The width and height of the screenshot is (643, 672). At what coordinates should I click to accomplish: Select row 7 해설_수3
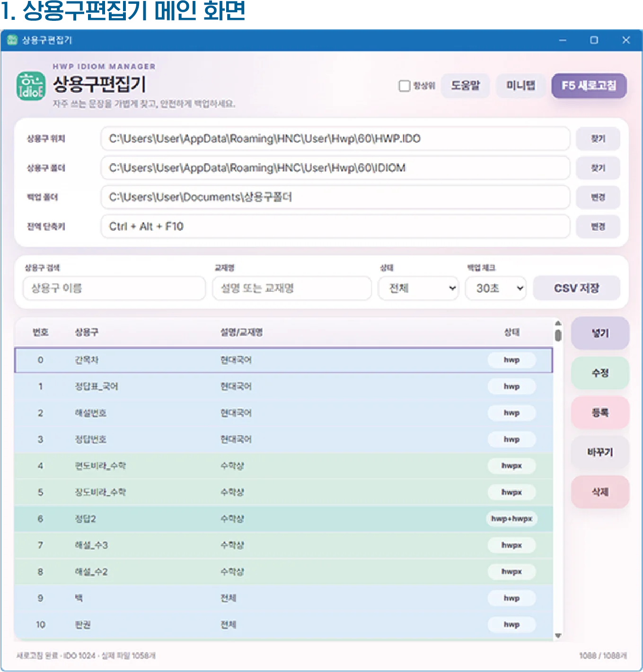[284, 545]
